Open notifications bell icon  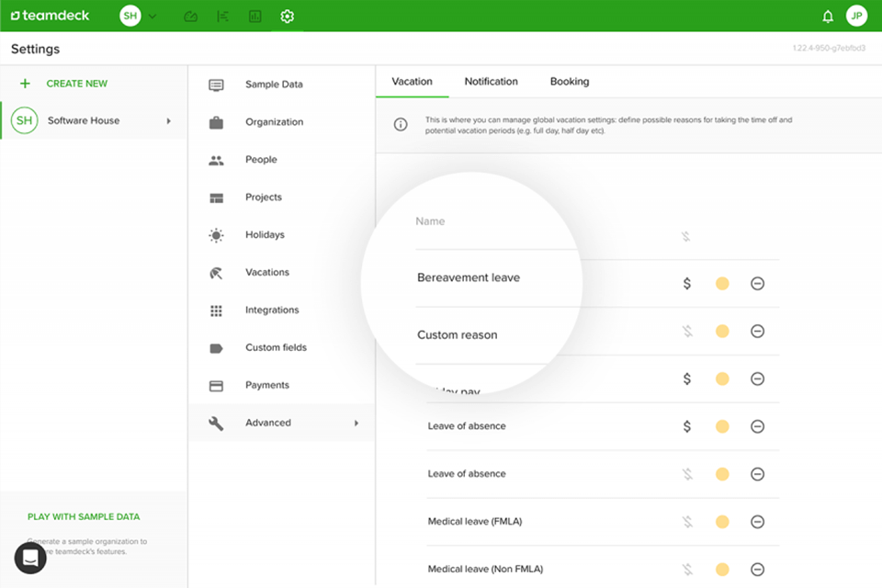click(828, 17)
